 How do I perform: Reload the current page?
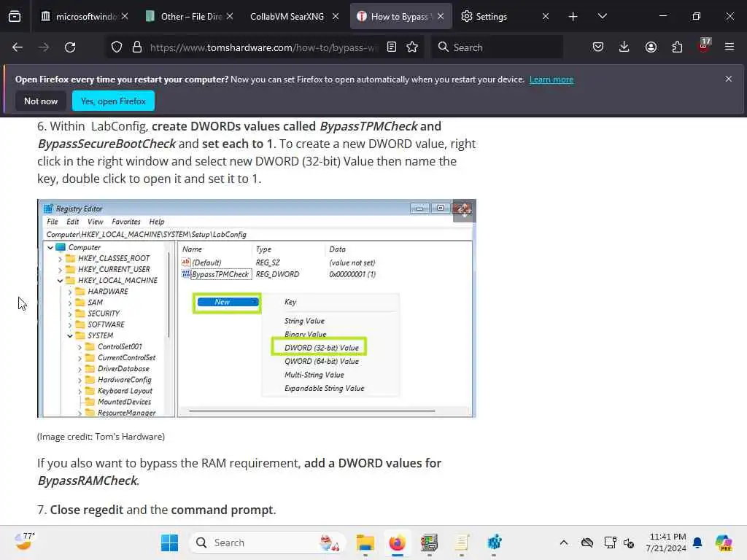point(70,47)
